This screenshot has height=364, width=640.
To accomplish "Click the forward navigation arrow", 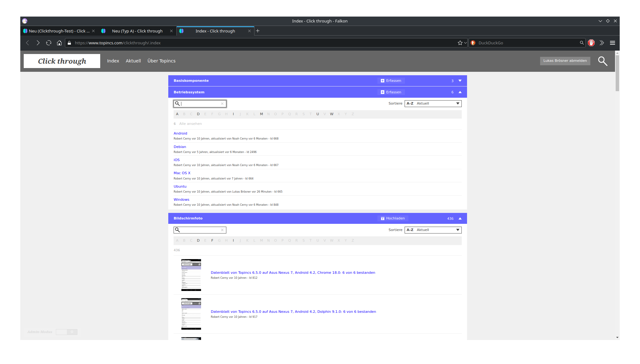I will [38, 43].
